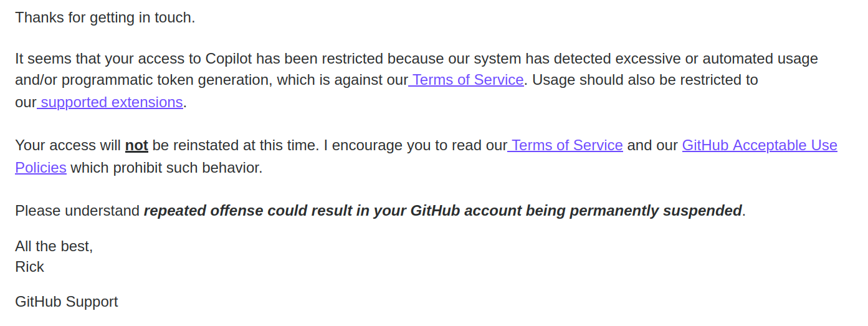Screen dimensions: 868x326
Task: Click the underlined bold word "not"
Action: coord(136,145)
